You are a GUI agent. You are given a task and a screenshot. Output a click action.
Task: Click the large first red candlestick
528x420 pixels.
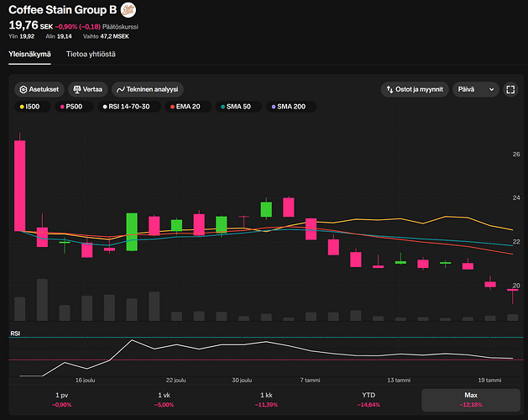(19, 185)
